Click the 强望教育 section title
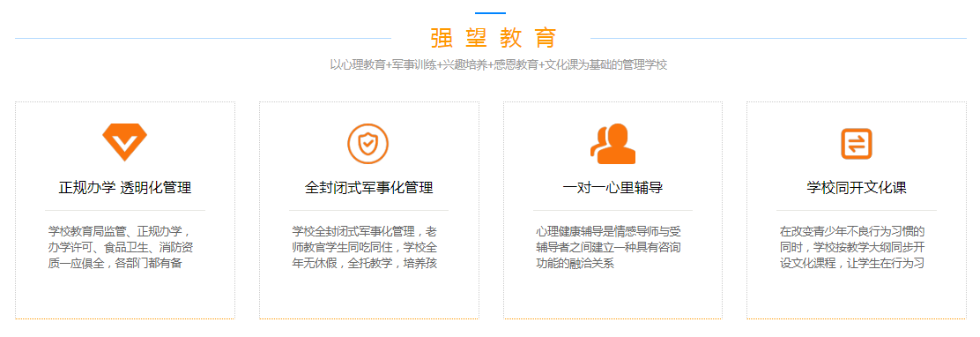The height and width of the screenshot is (337, 980). click(x=494, y=38)
